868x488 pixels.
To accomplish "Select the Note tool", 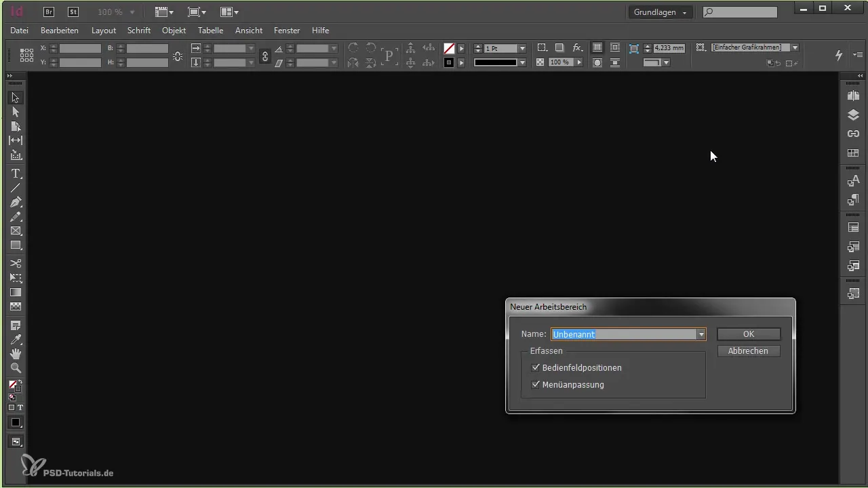I will point(16,325).
